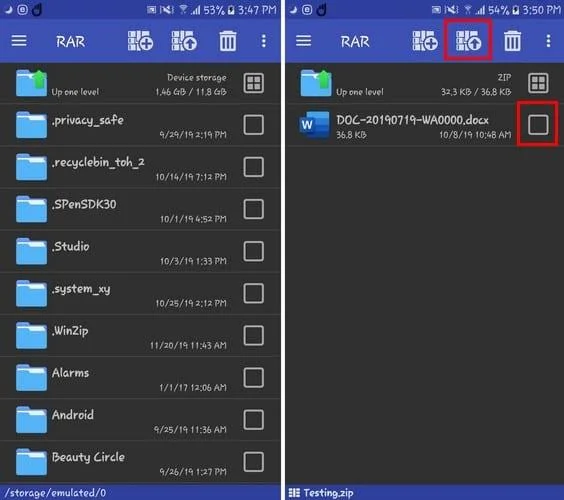Check the Alarms checkbox

(254, 377)
